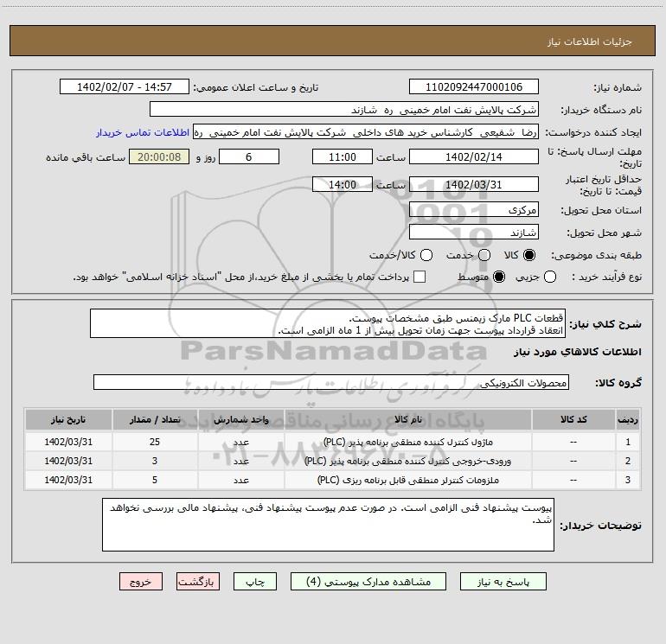This screenshot has width=666, height=644.
Task: Select the خدمت radio button
Action: [484, 255]
